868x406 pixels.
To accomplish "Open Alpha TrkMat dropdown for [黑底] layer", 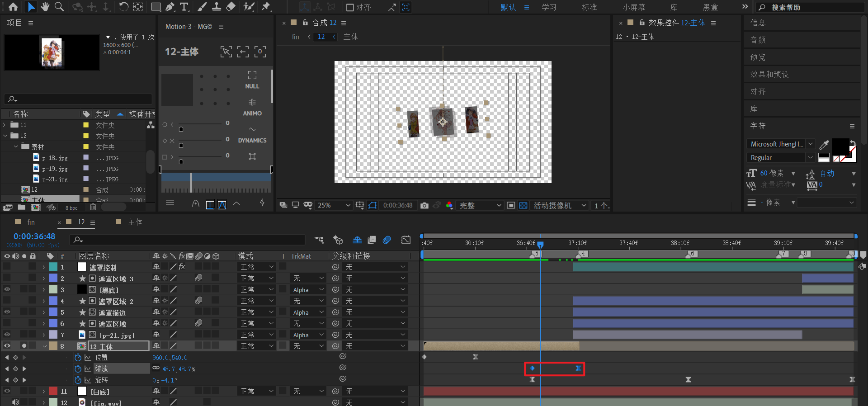I will pos(308,290).
